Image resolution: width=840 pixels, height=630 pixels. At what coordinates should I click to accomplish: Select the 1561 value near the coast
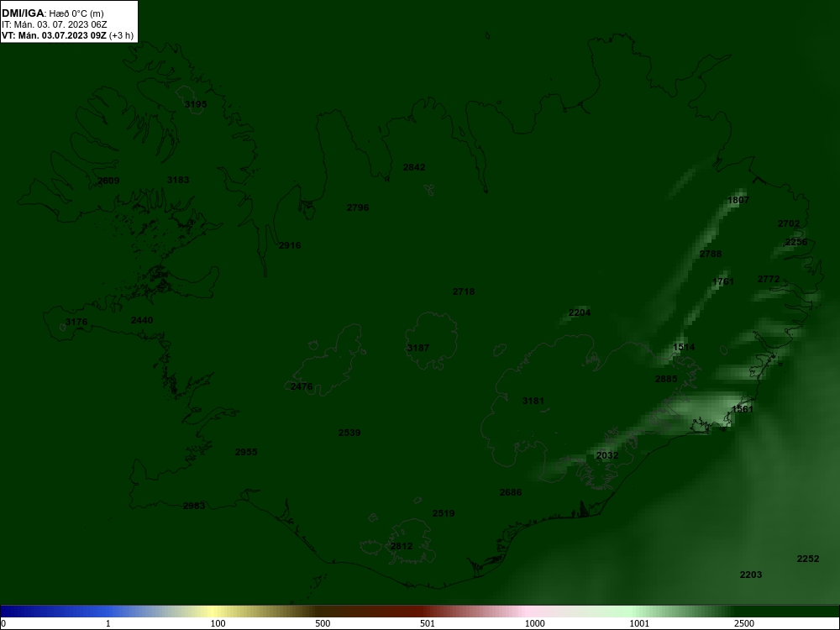click(743, 409)
